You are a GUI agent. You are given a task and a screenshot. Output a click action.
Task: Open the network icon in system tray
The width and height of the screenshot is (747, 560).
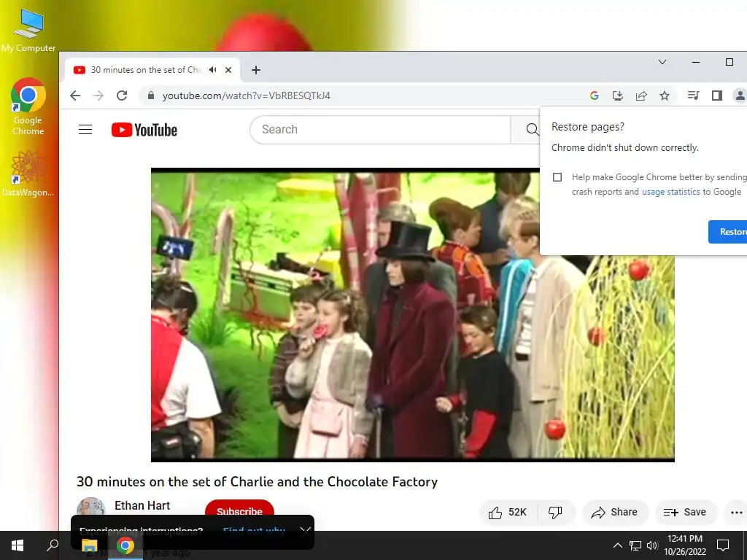pos(635,545)
